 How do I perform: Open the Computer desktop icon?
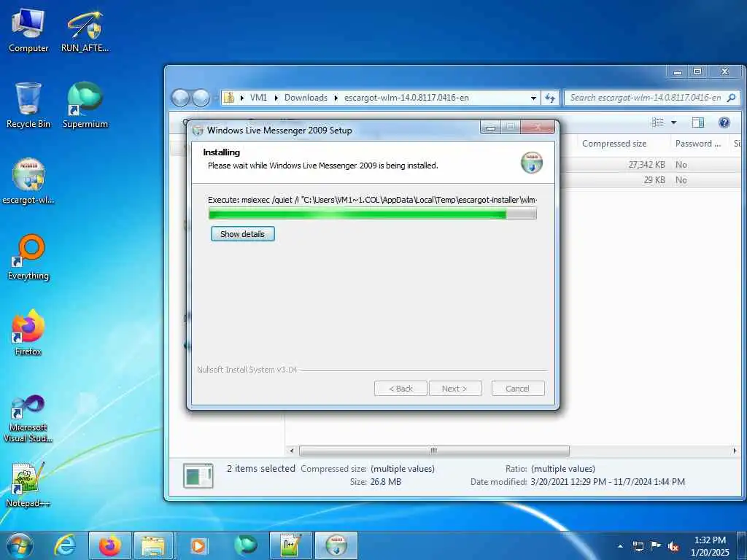pyautogui.click(x=28, y=31)
